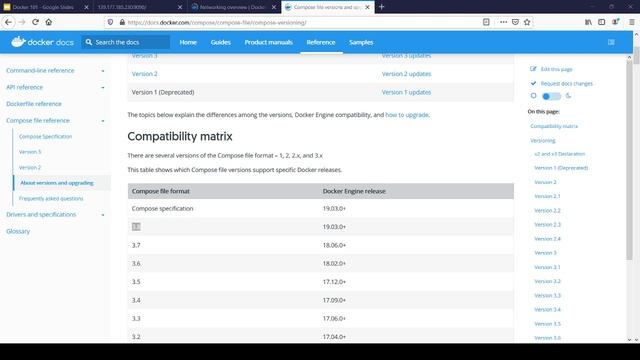Click the browser Forward arrow

click(22, 22)
